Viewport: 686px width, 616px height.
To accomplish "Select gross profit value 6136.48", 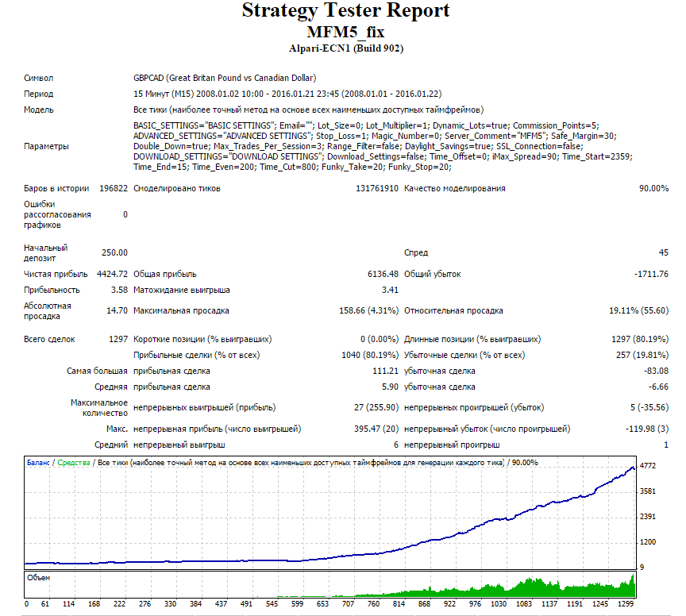I will [x=383, y=275].
